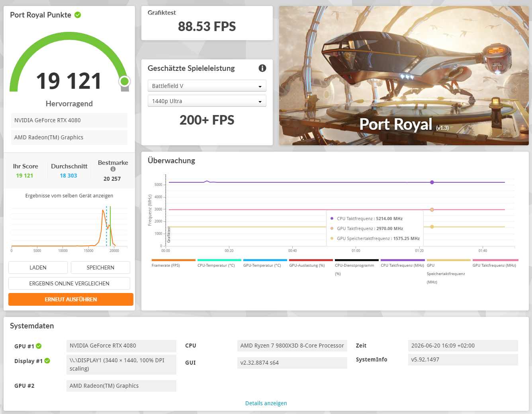Click the green checkmark beside Display #1
The width and height of the screenshot is (532, 414).
(x=47, y=361)
